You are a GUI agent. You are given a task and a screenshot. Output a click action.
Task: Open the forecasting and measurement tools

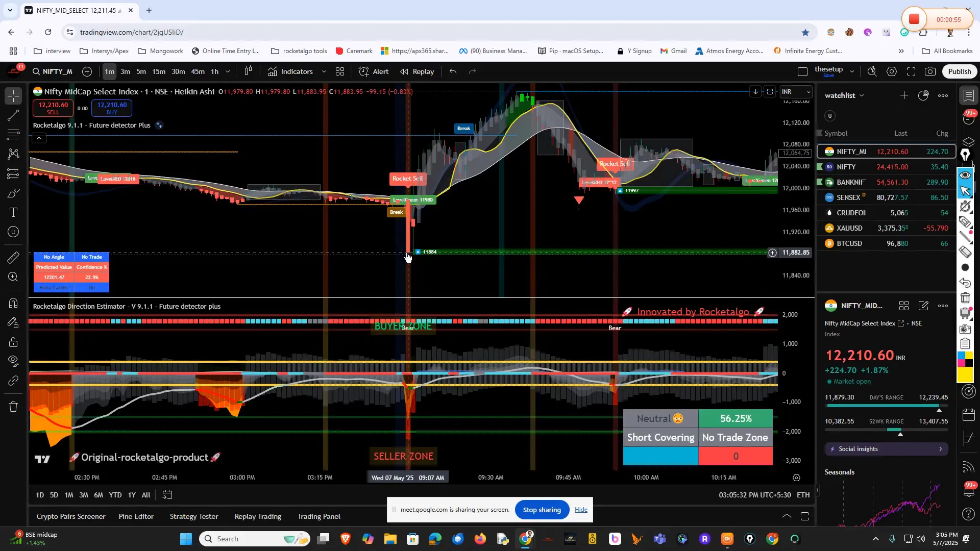[x=14, y=173]
